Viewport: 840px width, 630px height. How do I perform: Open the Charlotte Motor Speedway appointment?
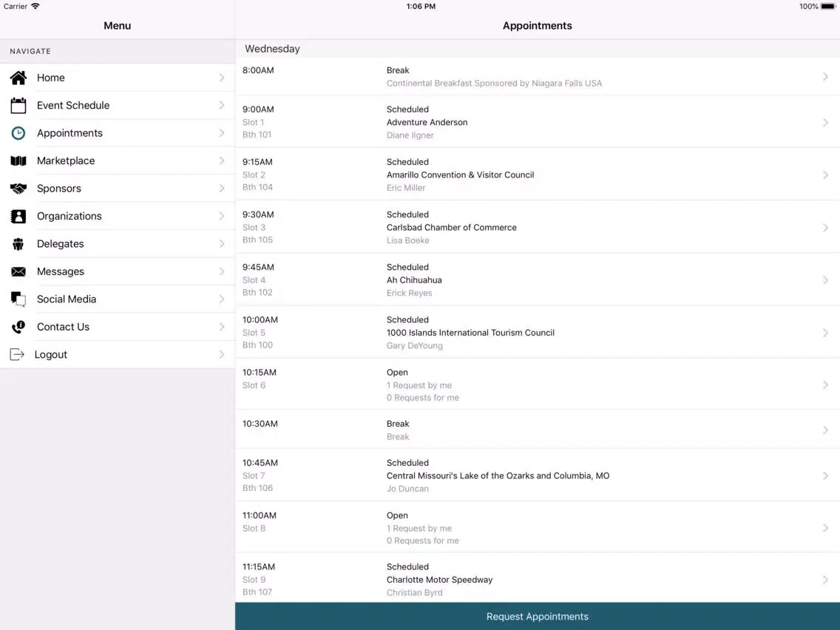tap(538, 579)
